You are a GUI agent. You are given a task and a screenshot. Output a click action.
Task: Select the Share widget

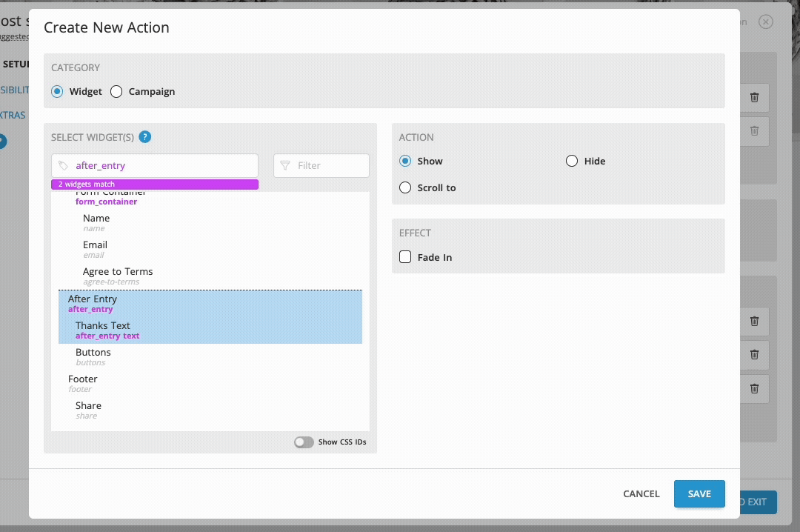[x=88, y=405]
